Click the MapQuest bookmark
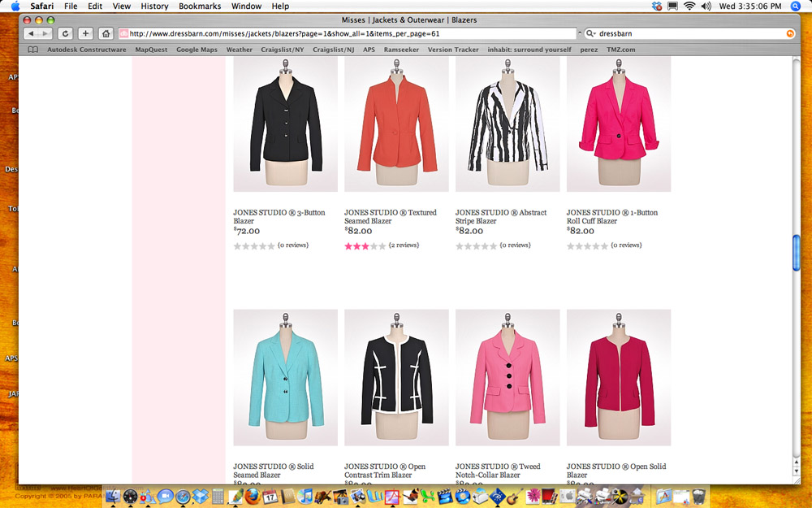This screenshot has height=508, width=812. pos(151,50)
